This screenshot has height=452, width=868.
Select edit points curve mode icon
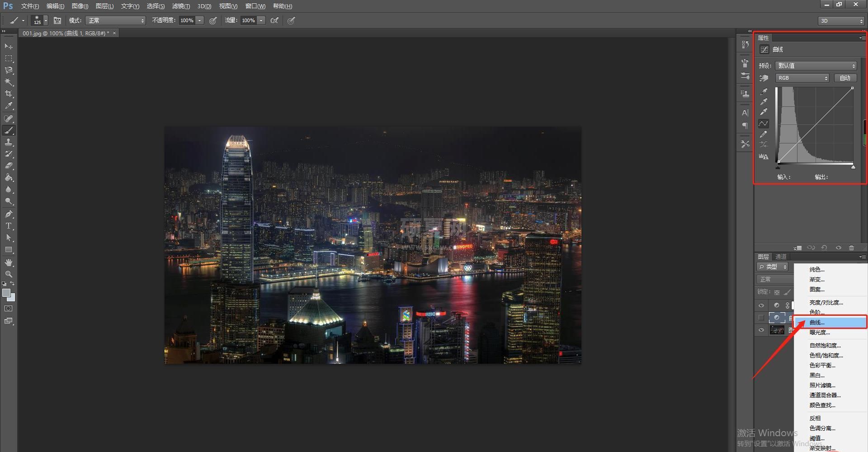coord(764,124)
